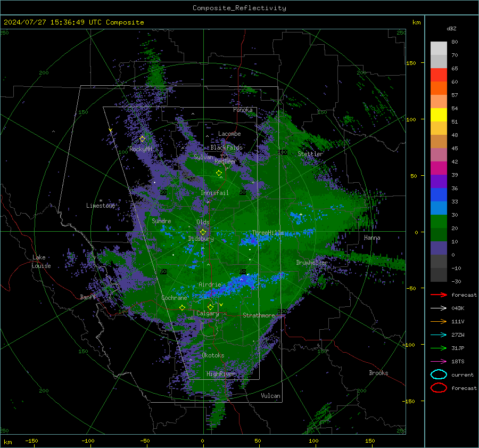Click the Calgary city label

[208, 313]
